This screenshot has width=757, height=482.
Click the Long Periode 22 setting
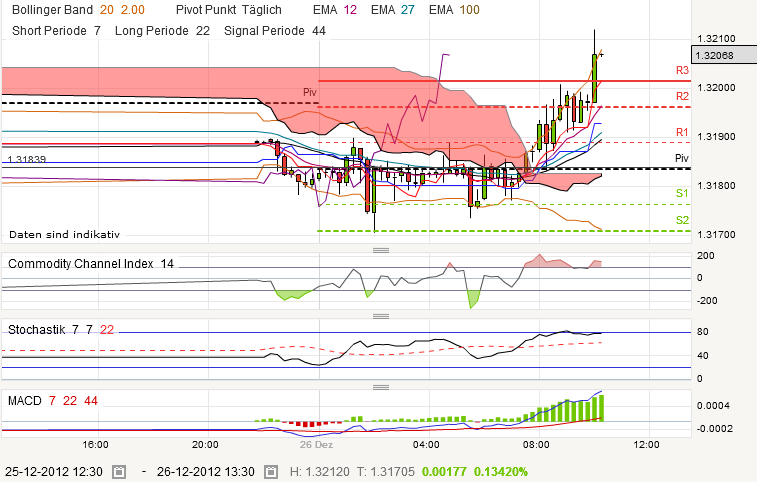tap(162, 31)
